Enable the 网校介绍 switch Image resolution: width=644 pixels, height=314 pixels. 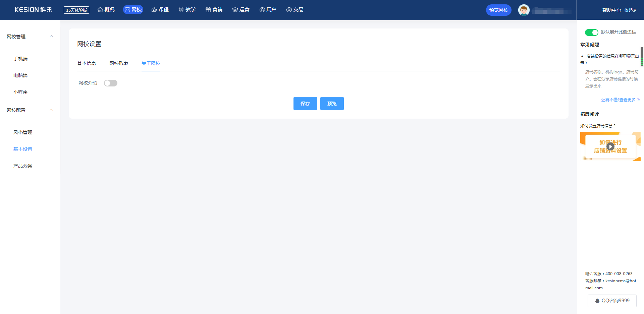110,83
